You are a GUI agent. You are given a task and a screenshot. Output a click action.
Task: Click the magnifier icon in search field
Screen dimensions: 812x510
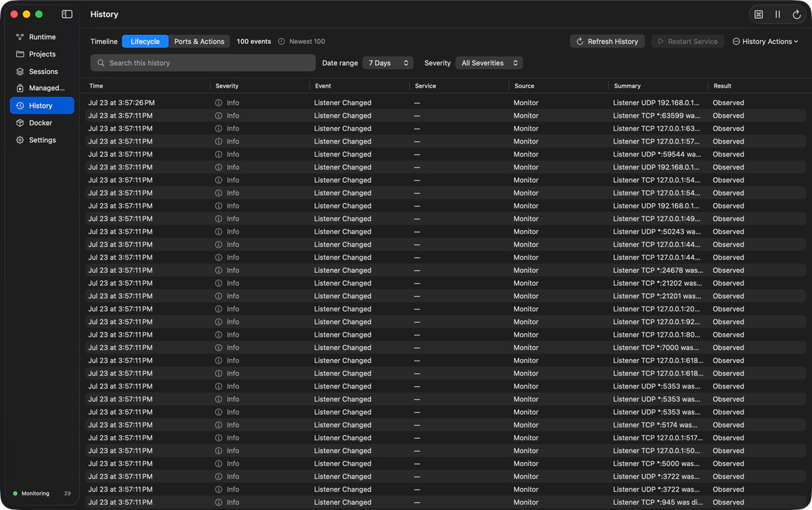coord(101,63)
